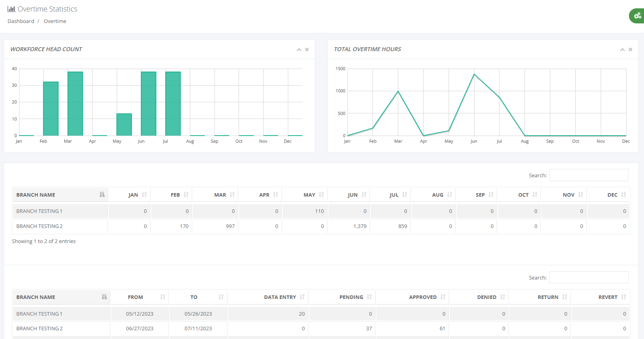
Task: Sort by APR column
Action: pyautogui.click(x=260, y=195)
